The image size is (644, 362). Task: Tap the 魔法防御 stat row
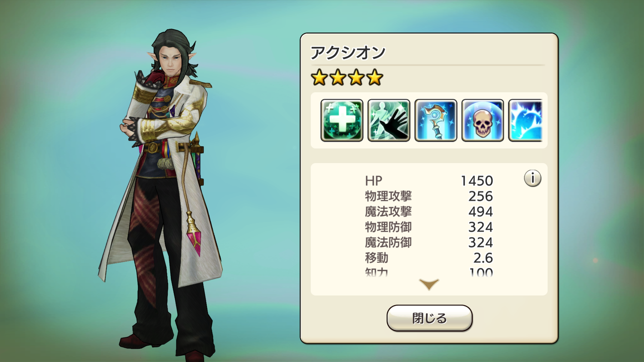(429, 243)
